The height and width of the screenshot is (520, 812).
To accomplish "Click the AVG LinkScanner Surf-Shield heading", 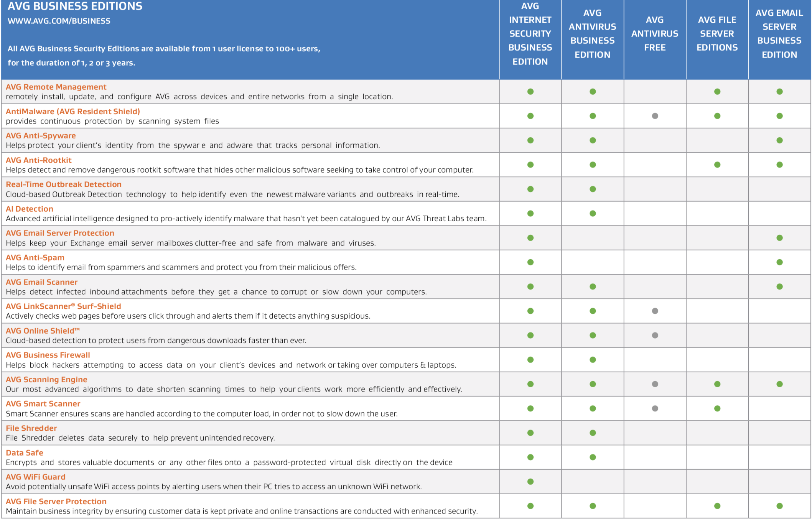I will click(63, 306).
